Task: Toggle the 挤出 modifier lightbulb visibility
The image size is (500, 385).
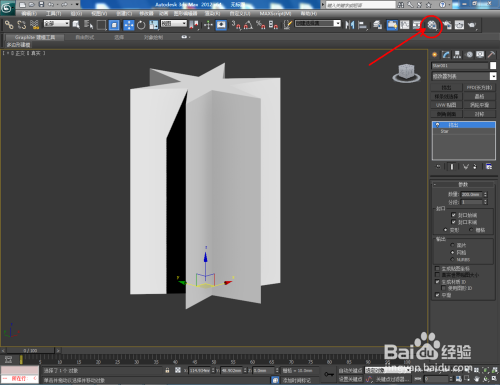Action: (x=437, y=125)
